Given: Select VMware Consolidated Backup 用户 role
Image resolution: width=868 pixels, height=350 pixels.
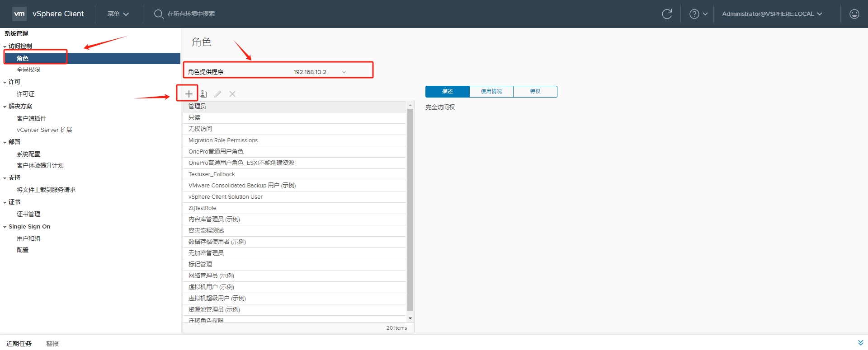Looking at the screenshot, I should (x=294, y=185).
